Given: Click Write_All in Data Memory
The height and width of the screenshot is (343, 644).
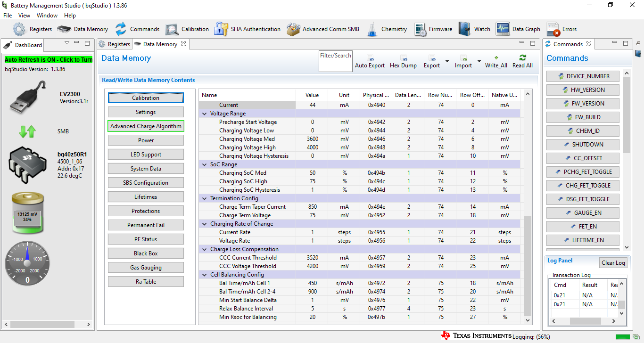Looking at the screenshot, I should [x=496, y=61].
